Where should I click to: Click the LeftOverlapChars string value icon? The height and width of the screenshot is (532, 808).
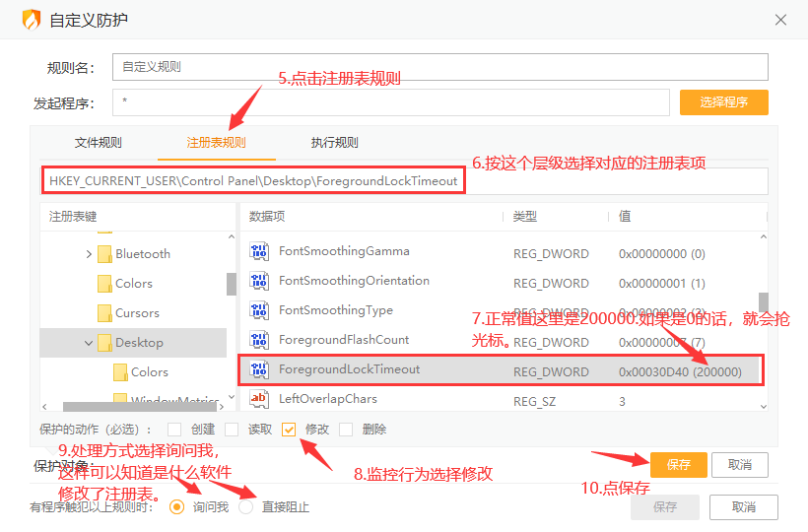259,399
